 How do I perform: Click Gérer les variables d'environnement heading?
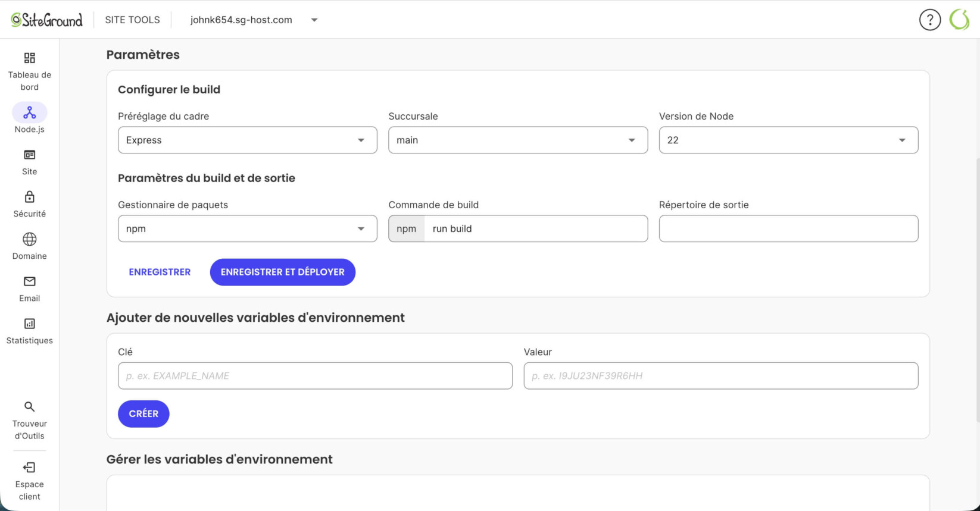tap(219, 459)
